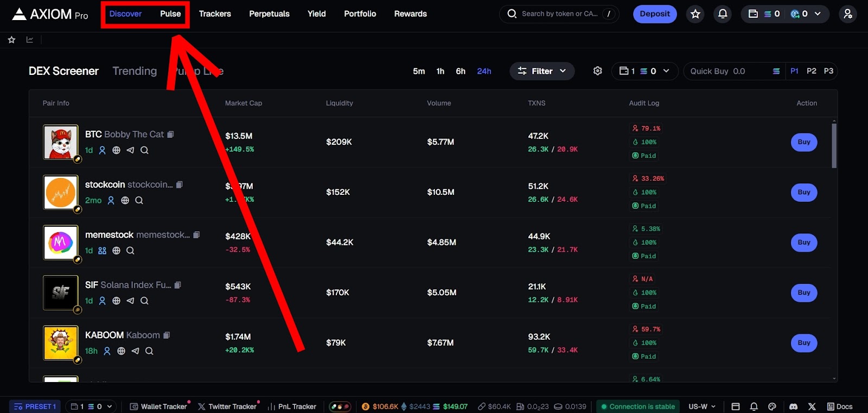Expand the screener wallet selector dropdown
868x413 pixels.
coord(644,71)
